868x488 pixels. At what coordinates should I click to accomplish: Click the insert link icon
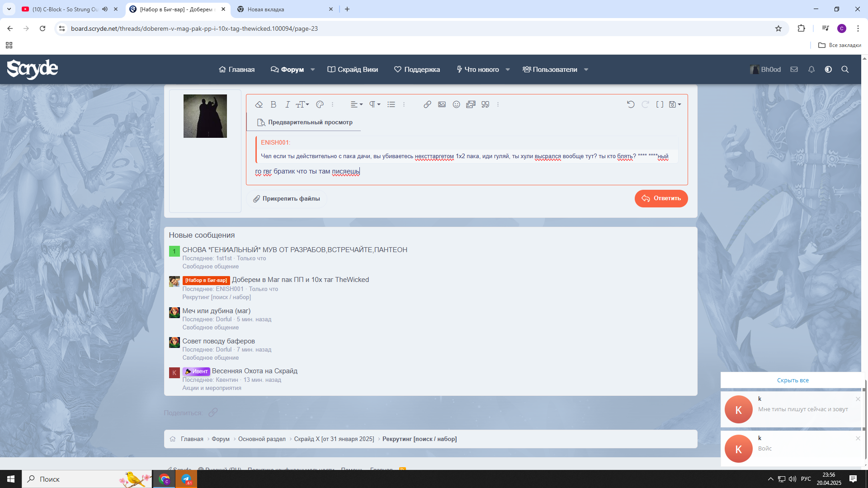[x=427, y=104]
